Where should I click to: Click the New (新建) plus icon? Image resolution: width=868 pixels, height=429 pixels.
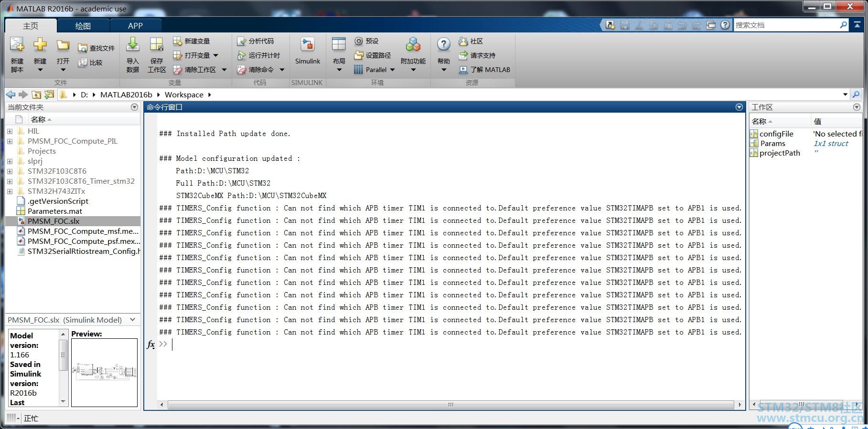(x=40, y=45)
